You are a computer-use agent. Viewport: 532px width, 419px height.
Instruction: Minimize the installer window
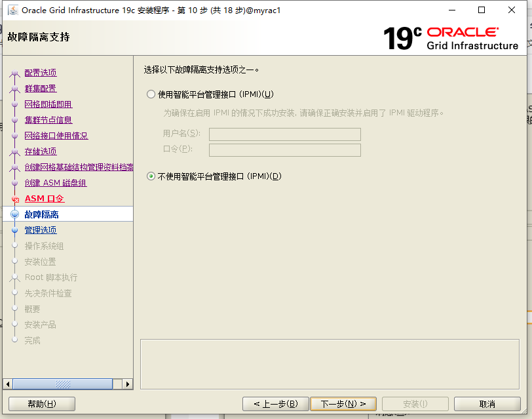point(452,10)
